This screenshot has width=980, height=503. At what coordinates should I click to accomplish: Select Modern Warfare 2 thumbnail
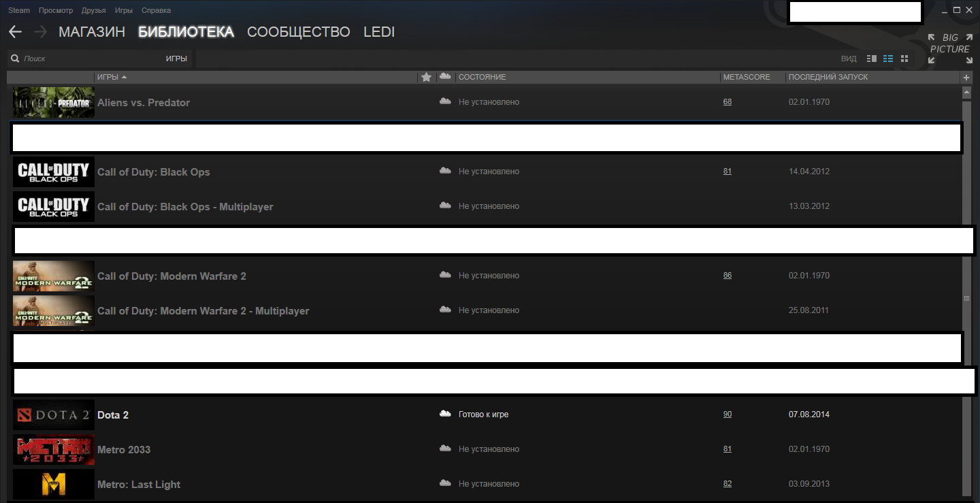pyautogui.click(x=54, y=276)
